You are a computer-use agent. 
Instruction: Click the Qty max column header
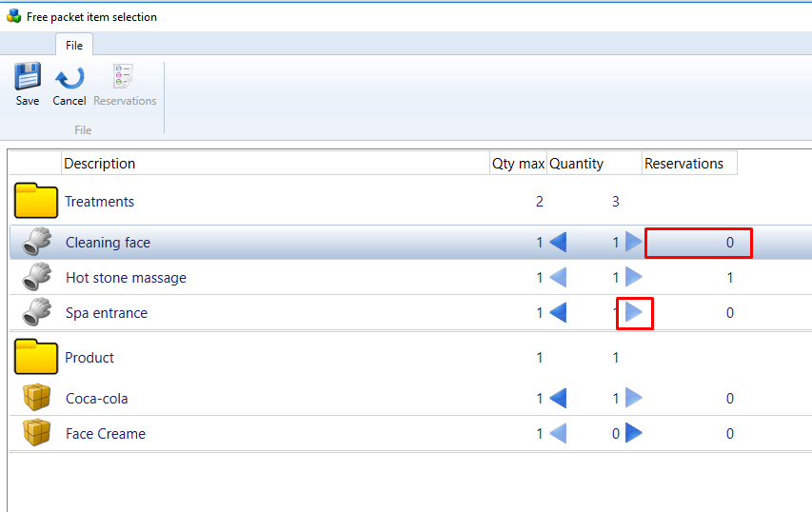518,163
